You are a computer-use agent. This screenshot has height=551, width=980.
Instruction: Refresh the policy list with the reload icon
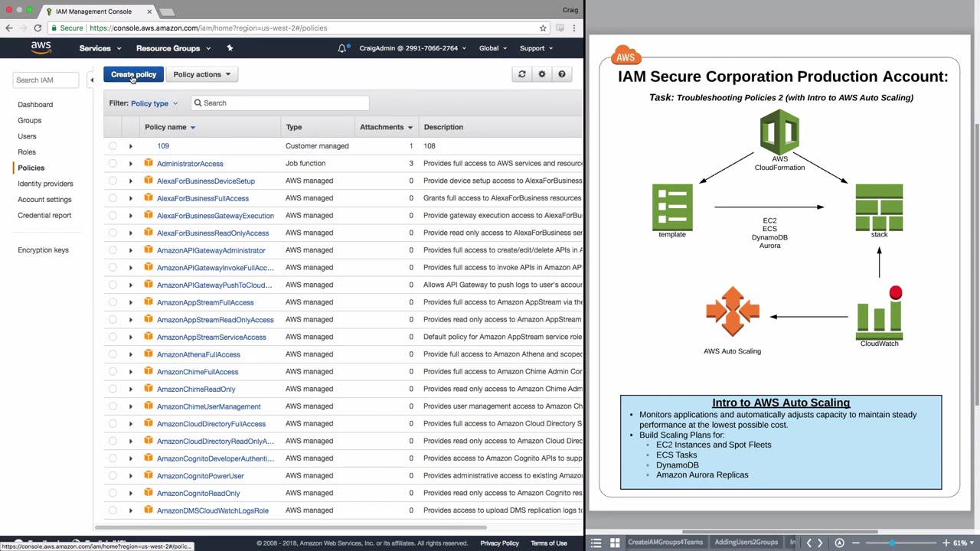pyautogui.click(x=522, y=74)
